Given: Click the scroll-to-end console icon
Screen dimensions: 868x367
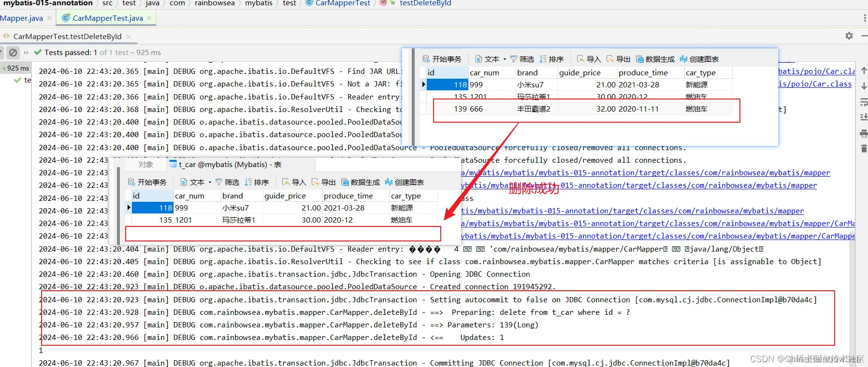Looking at the screenshot, I should click(864, 117).
